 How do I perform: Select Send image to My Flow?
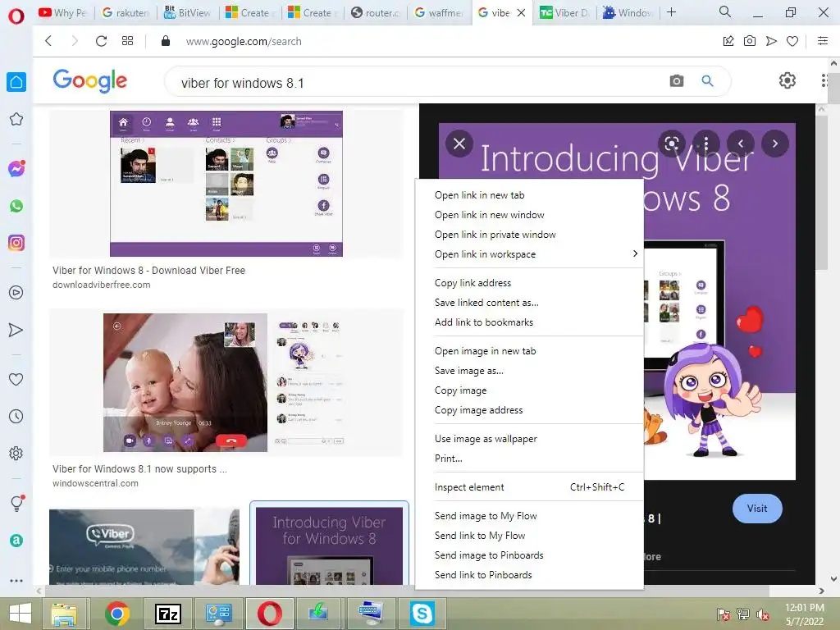(529, 516)
